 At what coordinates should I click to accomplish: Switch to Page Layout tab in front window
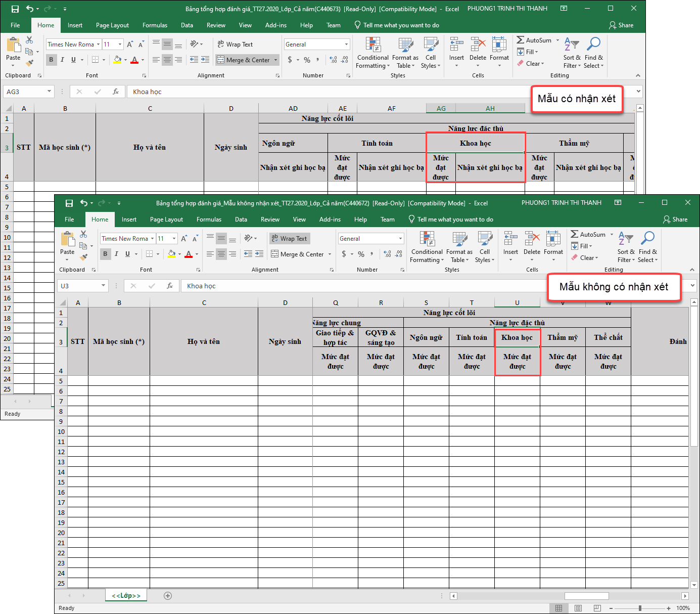point(166,220)
